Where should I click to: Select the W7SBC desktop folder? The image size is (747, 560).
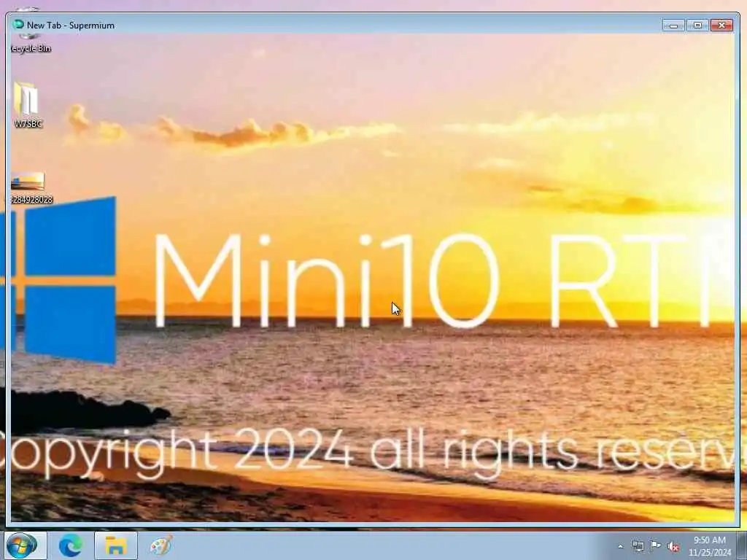27,105
